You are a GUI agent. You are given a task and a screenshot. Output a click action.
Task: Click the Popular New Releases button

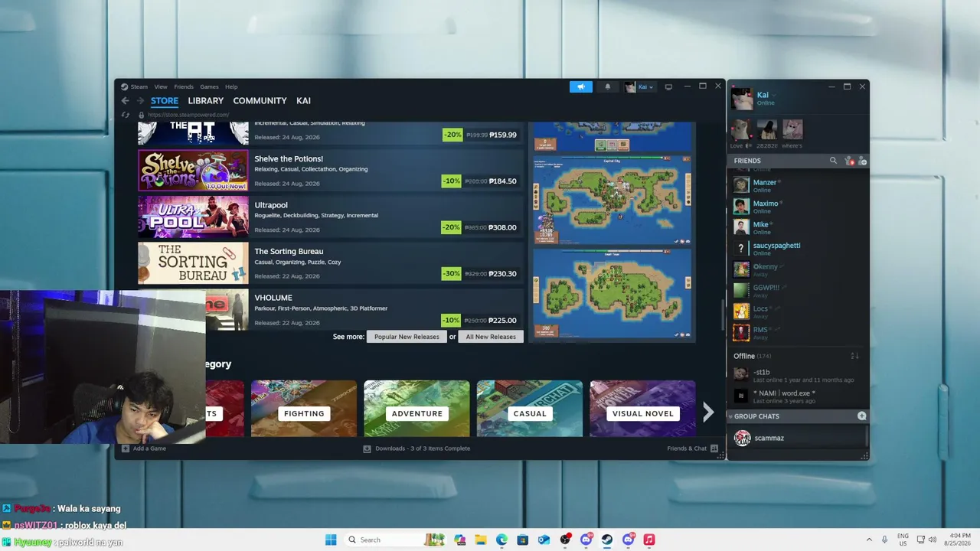point(407,337)
